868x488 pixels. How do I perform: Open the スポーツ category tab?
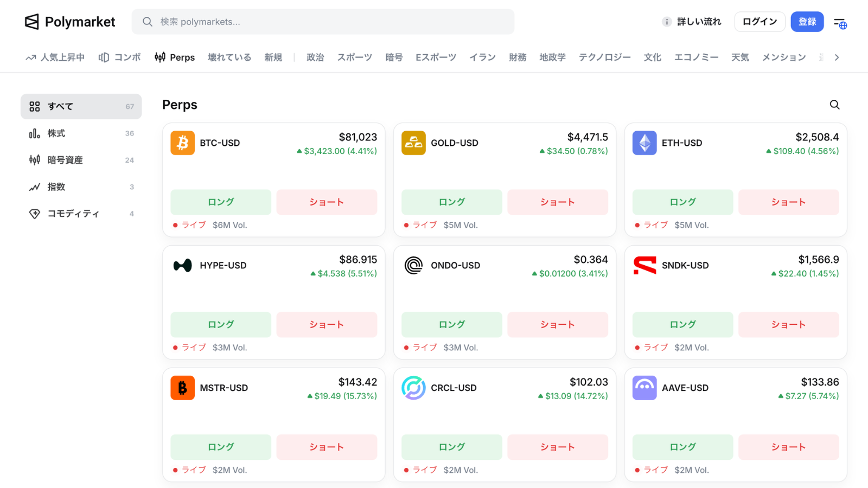tap(355, 57)
